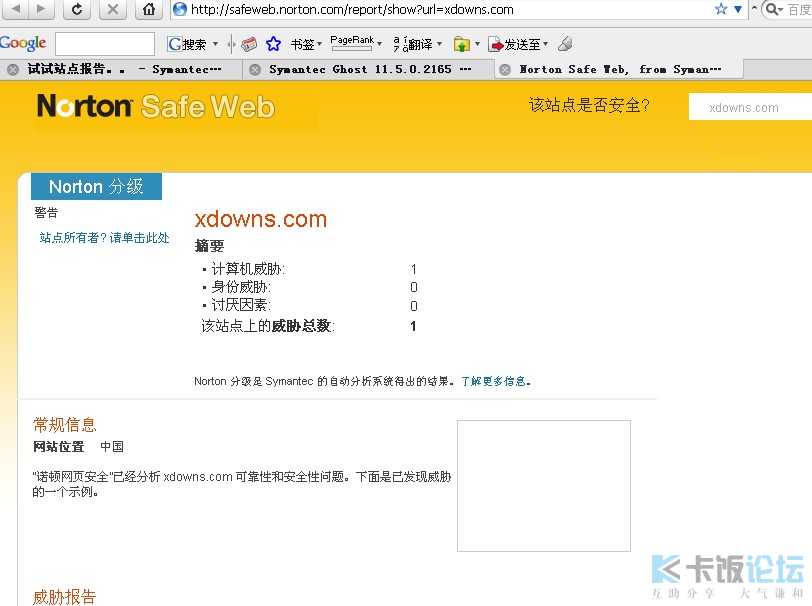Bookmark the page with star in address bar
This screenshot has width=812, height=606.
721,9
